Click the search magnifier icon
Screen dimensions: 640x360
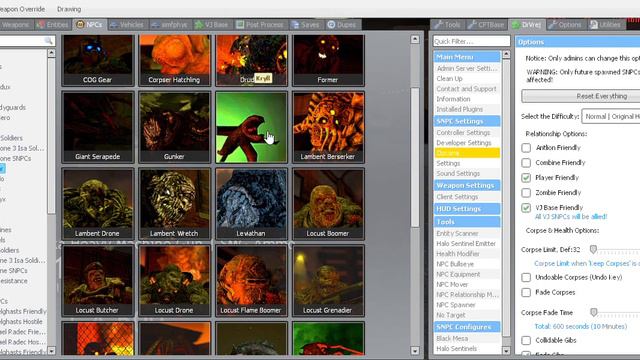[x=48, y=40]
